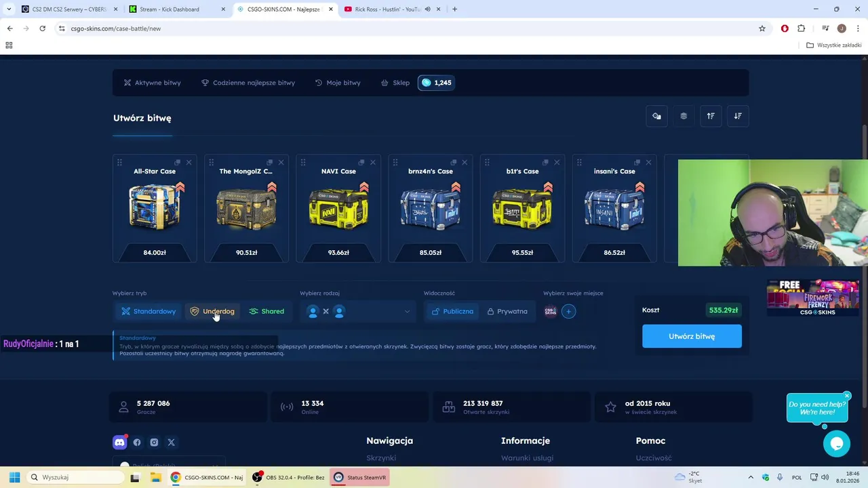Remove b1t's Case
This screenshot has width=868, height=488.
click(557, 163)
